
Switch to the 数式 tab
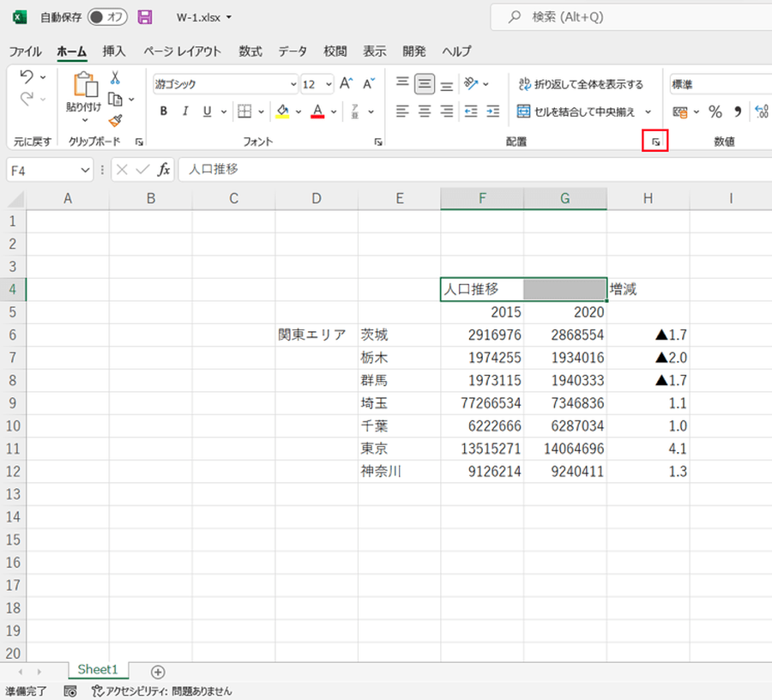coord(250,51)
